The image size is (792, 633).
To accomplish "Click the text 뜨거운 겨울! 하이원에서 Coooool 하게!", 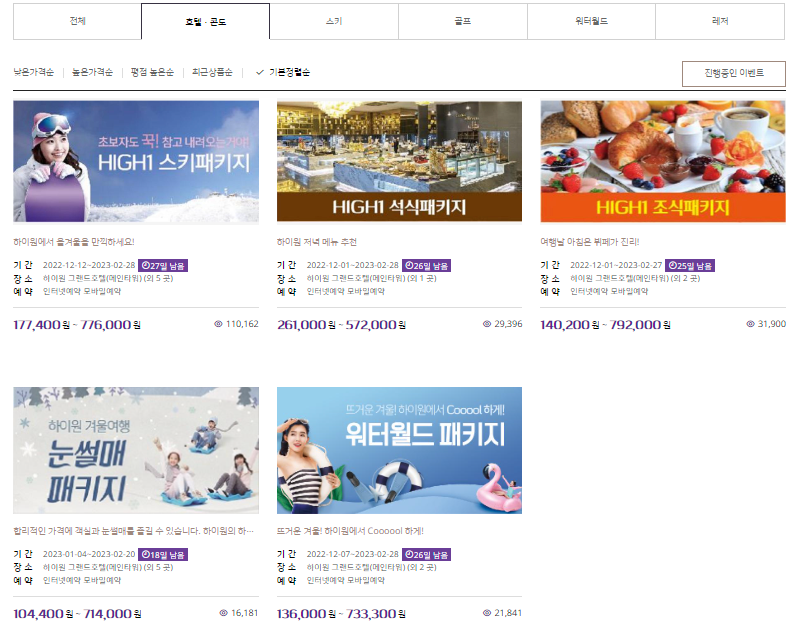I will pos(351,531).
